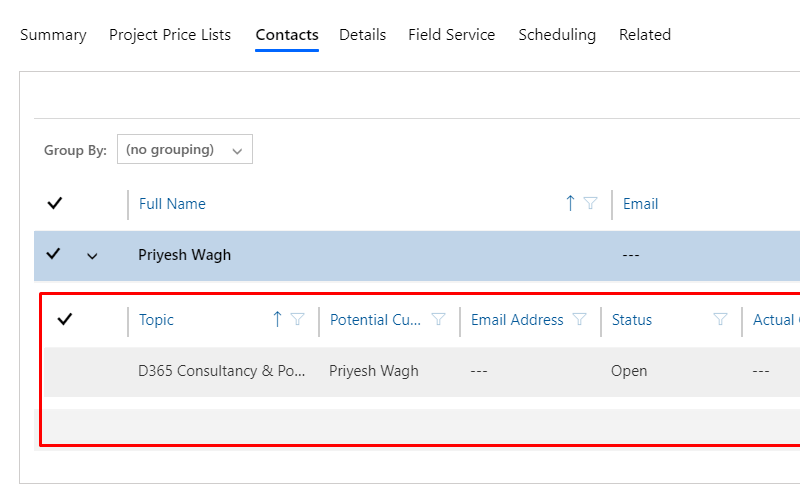The image size is (800, 491).
Task: Open the Related tab menu
Action: pyautogui.click(x=645, y=35)
